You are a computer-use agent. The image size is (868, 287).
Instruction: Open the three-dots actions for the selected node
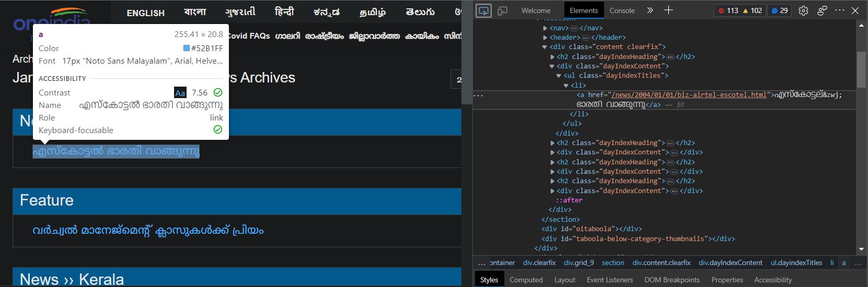click(x=478, y=95)
